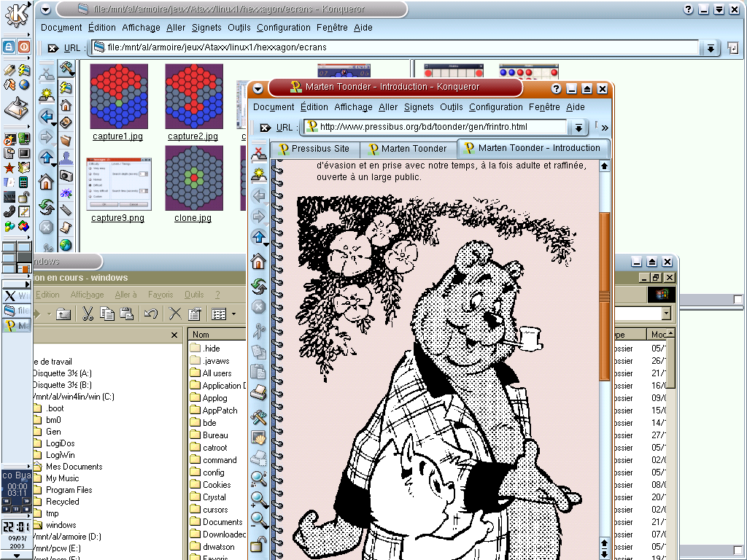Click the Up arrow in front Konqueror toolbar
The height and width of the screenshot is (560, 747).
[258, 237]
